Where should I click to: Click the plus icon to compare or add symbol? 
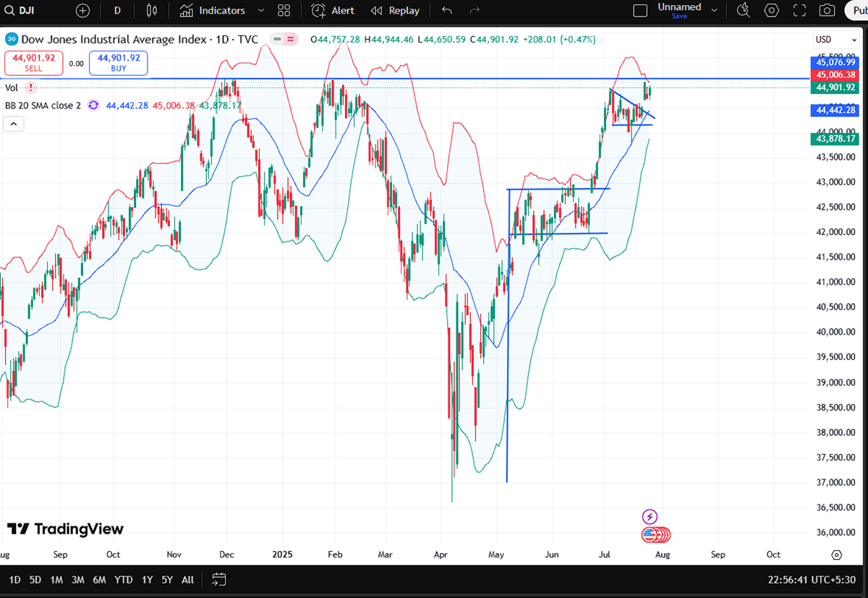click(83, 11)
